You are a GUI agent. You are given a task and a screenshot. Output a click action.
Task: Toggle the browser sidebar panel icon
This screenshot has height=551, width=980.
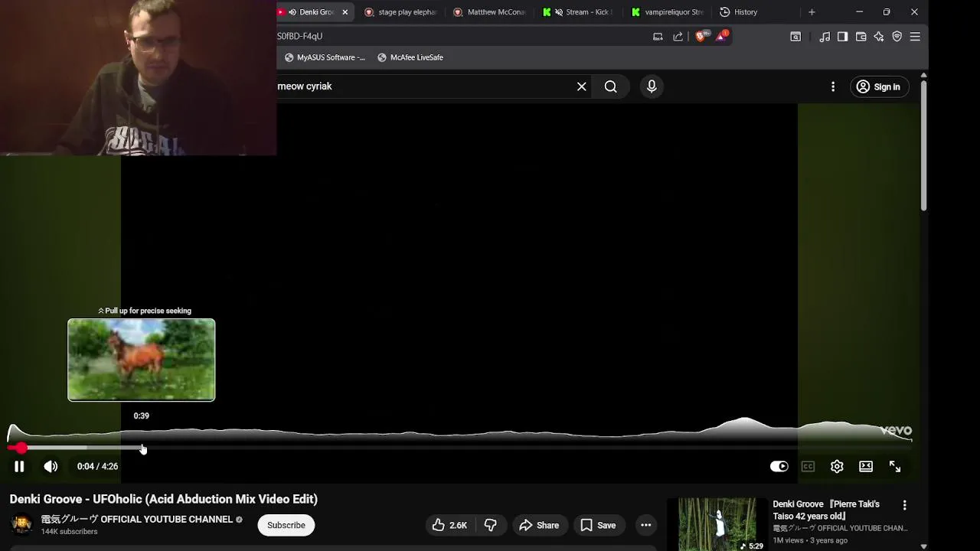tap(842, 36)
